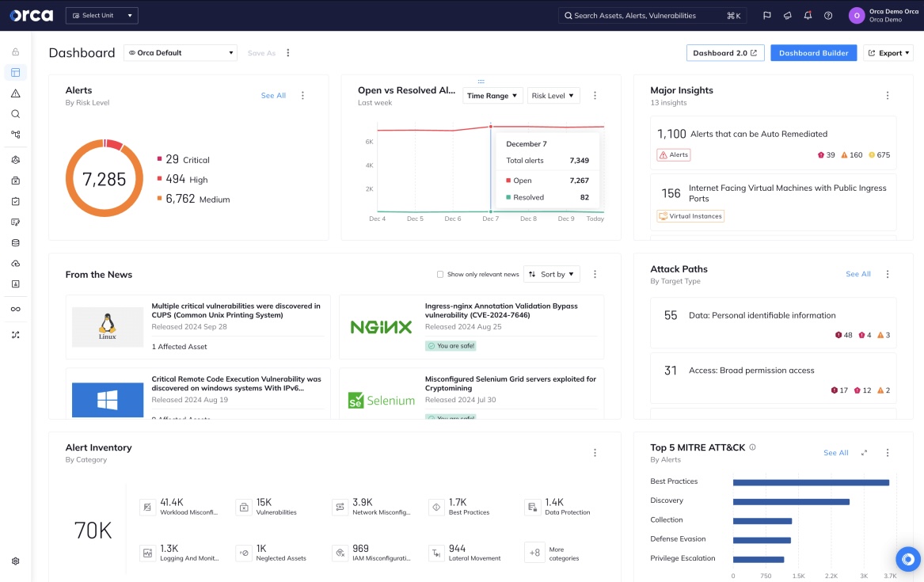Screen dimensions: 924x582
Task: Open three-dot menu of From the News
Action: click(x=595, y=274)
